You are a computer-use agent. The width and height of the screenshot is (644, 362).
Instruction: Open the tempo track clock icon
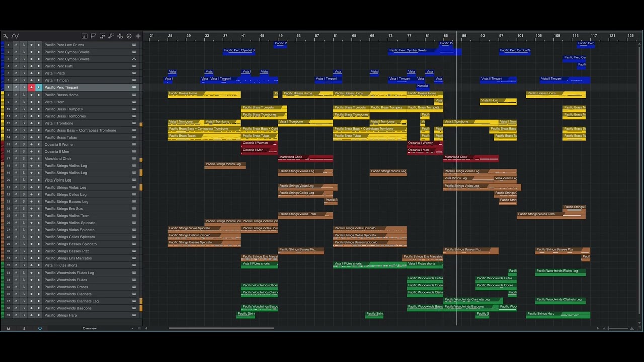[129, 36]
